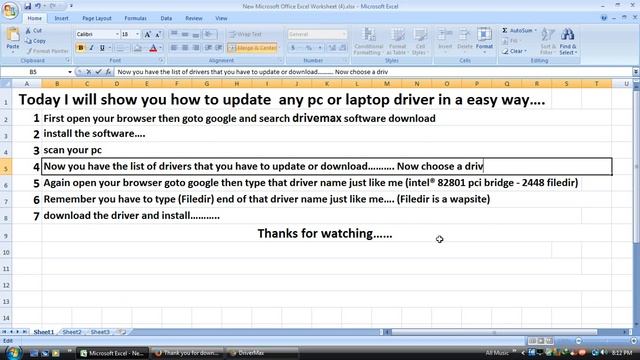
Task: Toggle Merge & Center
Action: click(252, 48)
